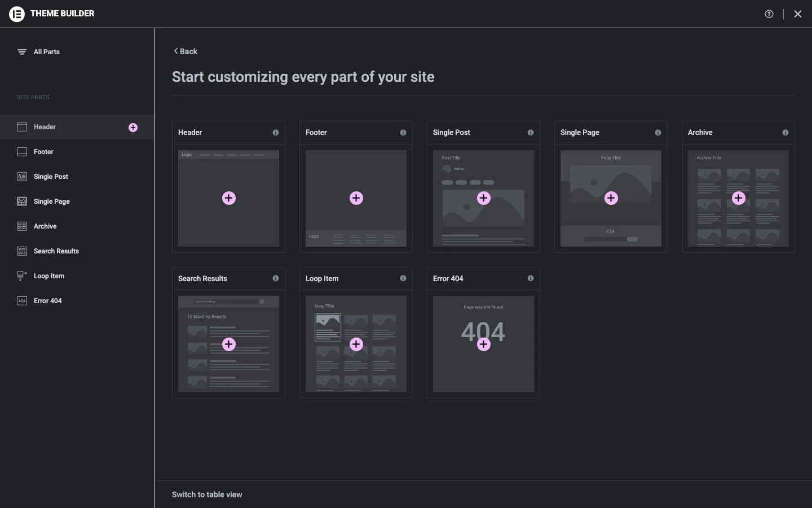Add a new Header from the sidebar plus icon
This screenshot has height=508, width=812.
(133, 128)
